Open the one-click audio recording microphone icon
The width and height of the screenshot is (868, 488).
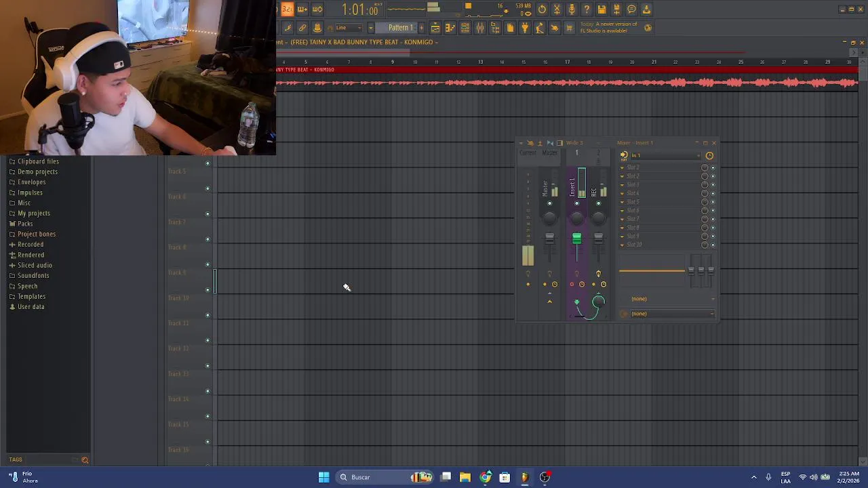click(x=572, y=9)
